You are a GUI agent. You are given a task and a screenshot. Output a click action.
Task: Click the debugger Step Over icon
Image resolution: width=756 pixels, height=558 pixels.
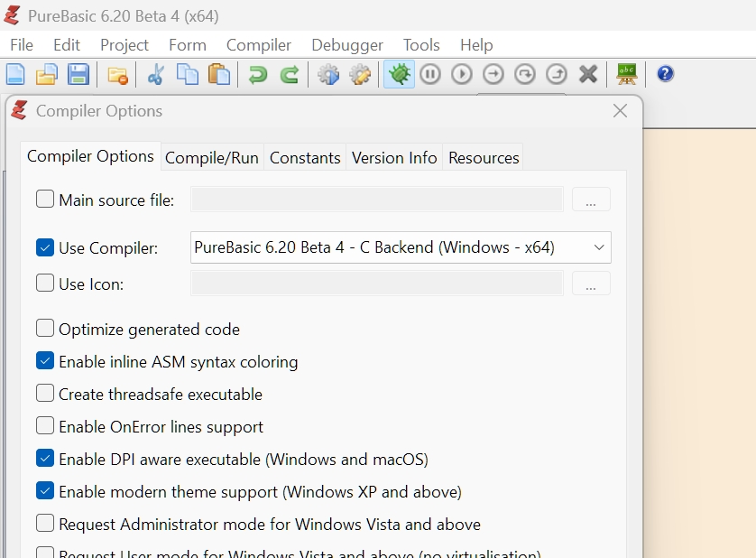coord(524,74)
